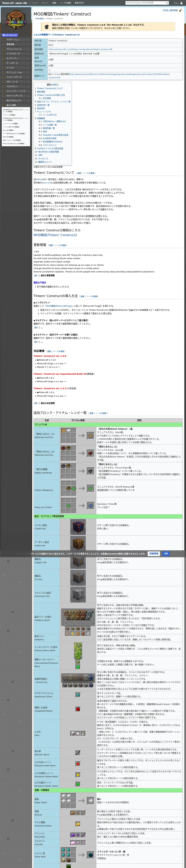Open the ソースを編集 tab in the top bar
Viewport: 186px width, 868px height.
[x=65, y=3]
